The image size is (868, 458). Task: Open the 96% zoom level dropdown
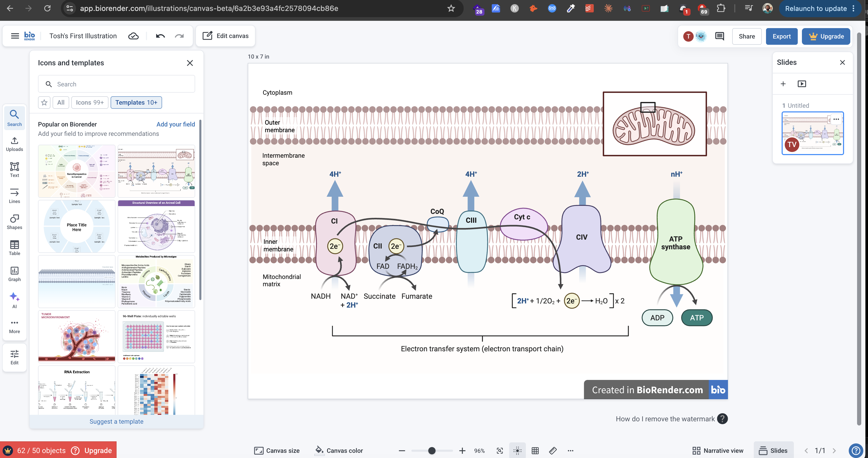[x=479, y=451]
